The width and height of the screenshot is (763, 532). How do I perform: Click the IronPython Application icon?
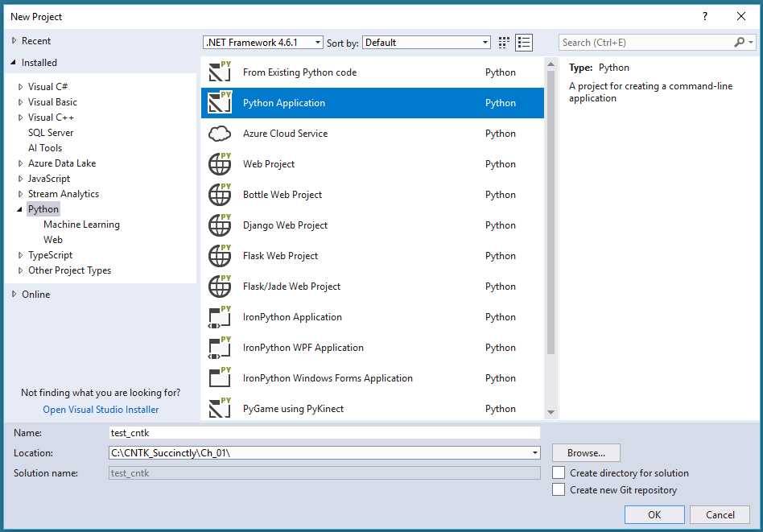coord(221,317)
